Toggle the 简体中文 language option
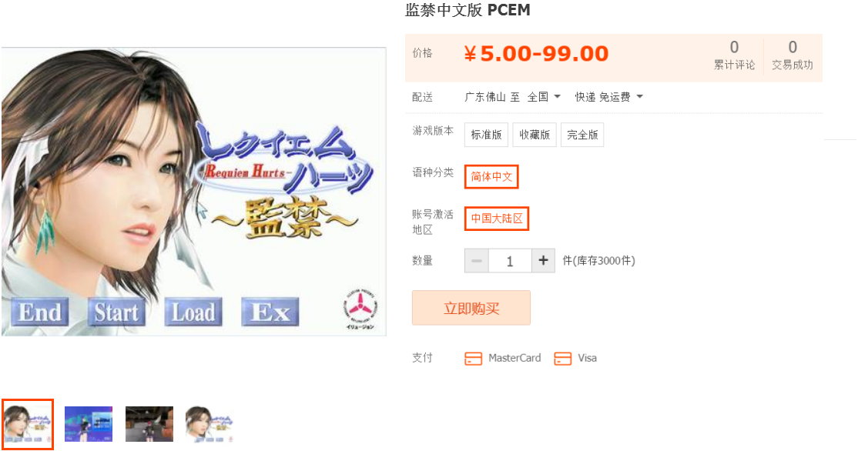868x451 pixels. tap(491, 176)
